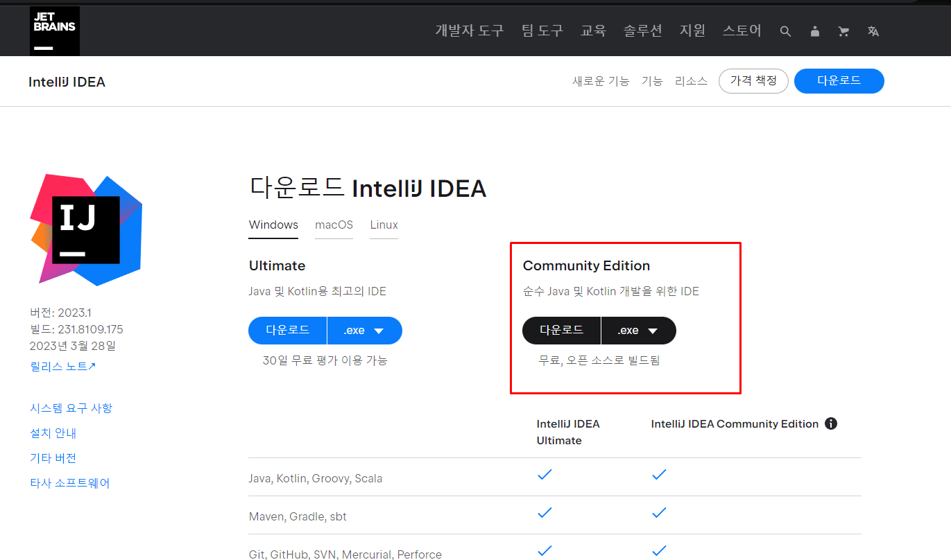Click the IntelliJ IDEA Ultimate column header

pyautogui.click(x=568, y=432)
